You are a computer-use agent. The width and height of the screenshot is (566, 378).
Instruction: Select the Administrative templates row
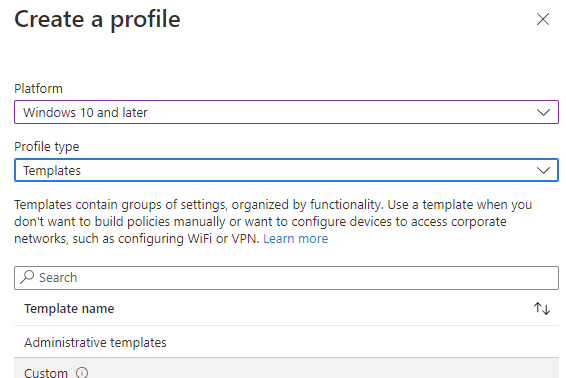click(286, 342)
